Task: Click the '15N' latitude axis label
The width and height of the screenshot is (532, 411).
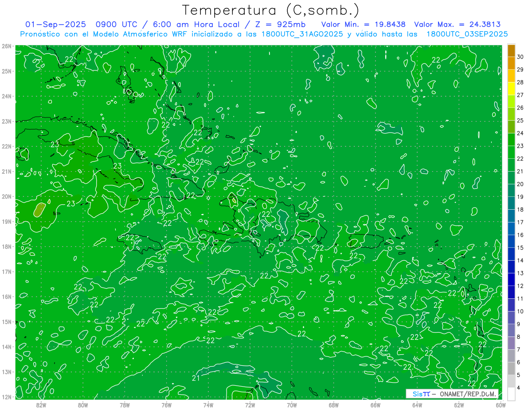Action: pyautogui.click(x=7, y=321)
